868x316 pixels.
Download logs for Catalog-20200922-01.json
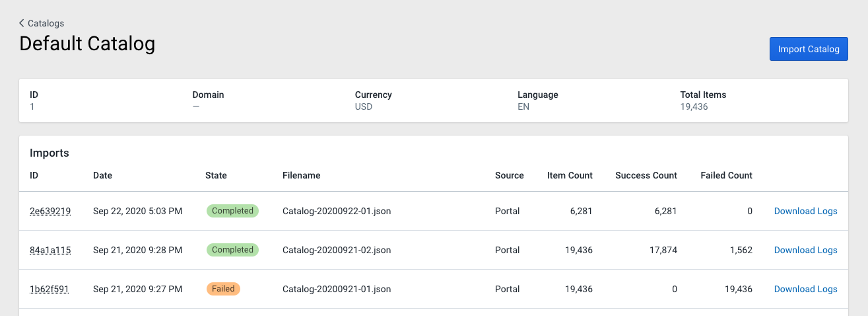(x=805, y=212)
